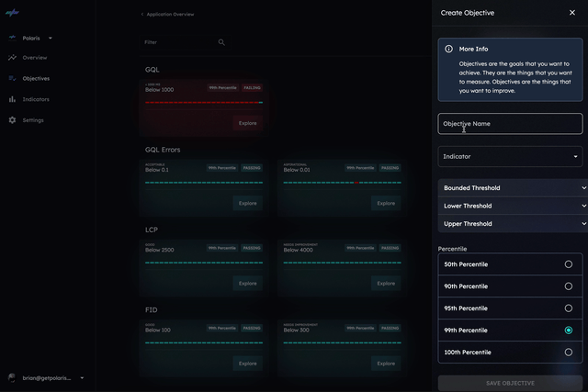Open the Indicator dropdown
This screenshot has width=588, height=392.
510,157
